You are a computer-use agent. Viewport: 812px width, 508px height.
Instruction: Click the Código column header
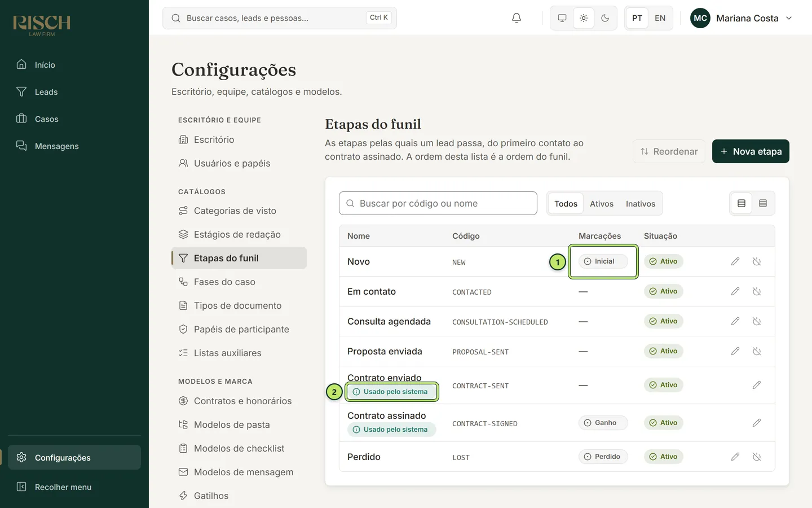tap(466, 236)
